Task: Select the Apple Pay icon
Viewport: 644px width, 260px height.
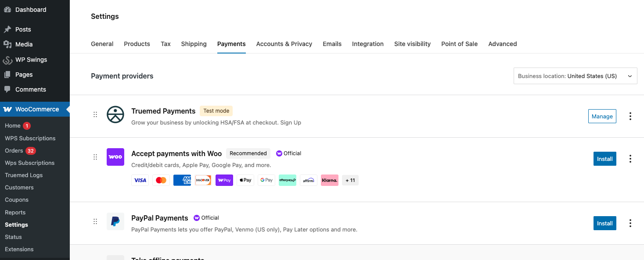Action: (245, 180)
